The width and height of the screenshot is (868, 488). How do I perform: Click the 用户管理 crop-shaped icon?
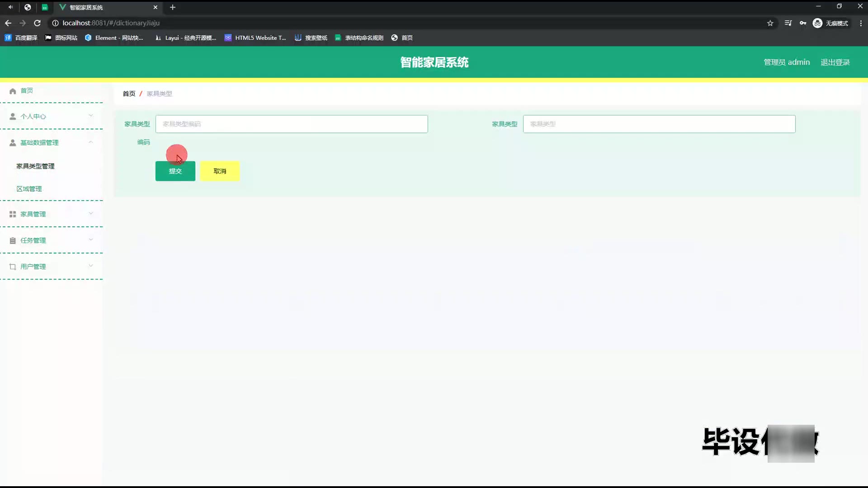[x=13, y=267]
